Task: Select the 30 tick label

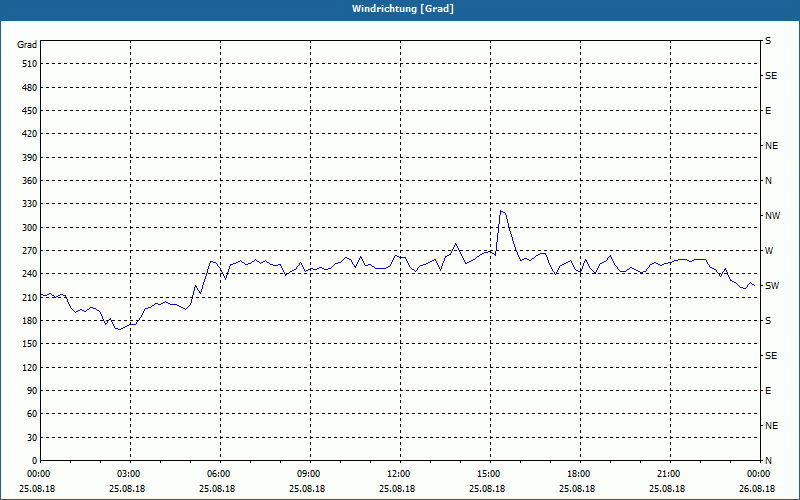Action: (32, 437)
